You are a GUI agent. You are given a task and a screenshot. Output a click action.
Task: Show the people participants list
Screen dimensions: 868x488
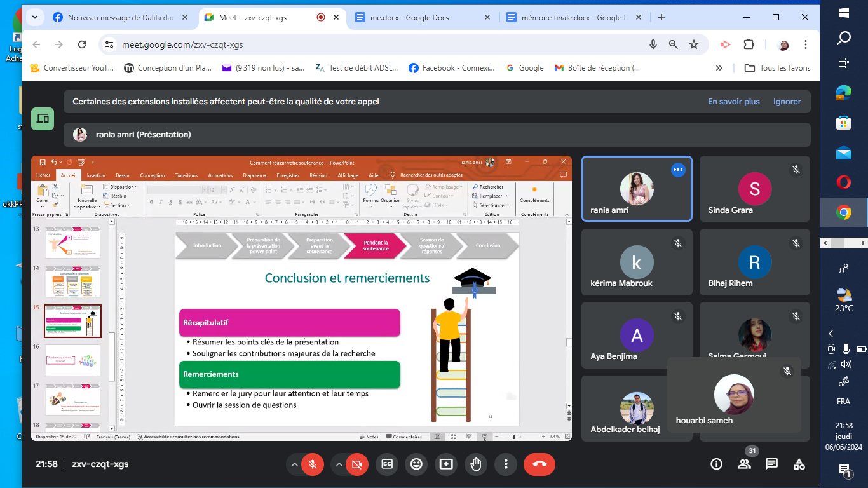click(744, 464)
